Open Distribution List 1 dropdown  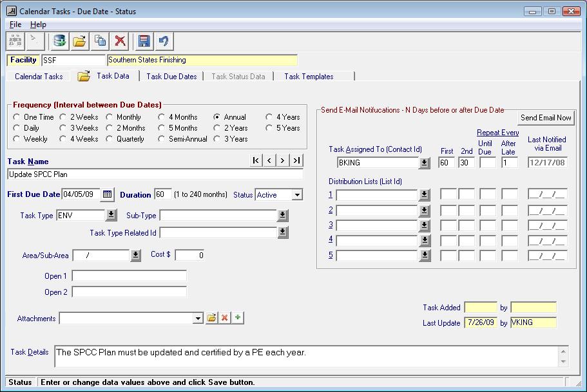click(x=424, y=194)
